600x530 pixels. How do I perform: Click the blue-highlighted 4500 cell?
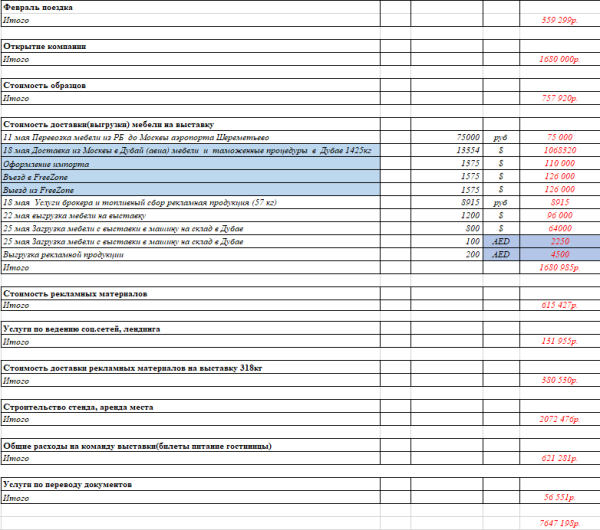click(x=559, y=255)
